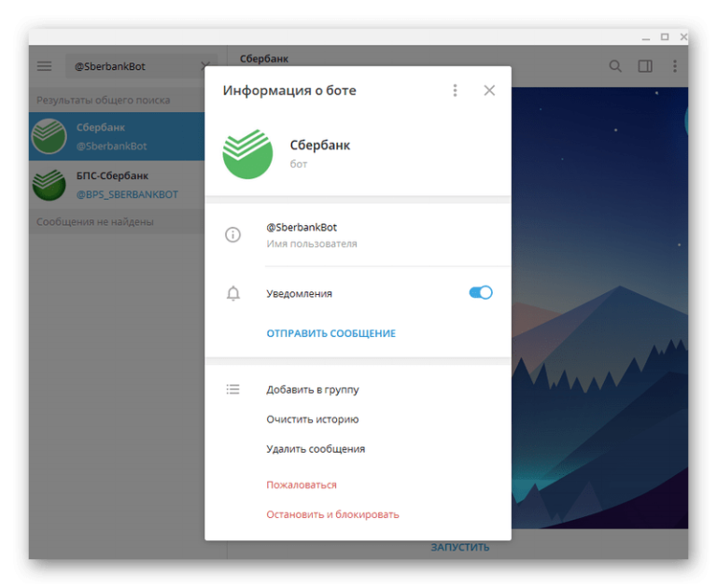Choose Очистить историю option
The width and height of the screenshot is (717, 588).
(x=313, y=420)
